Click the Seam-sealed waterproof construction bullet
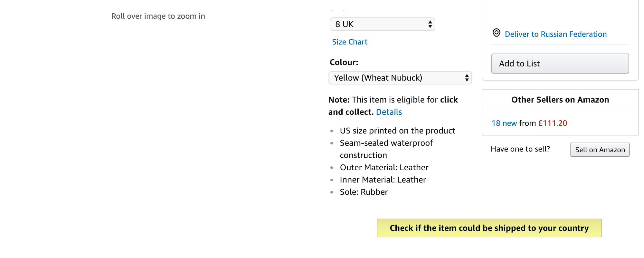644x258 pixels. coord(386,149)
